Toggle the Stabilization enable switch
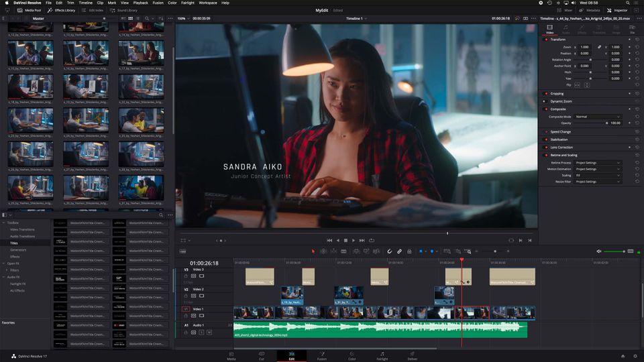 546,139
